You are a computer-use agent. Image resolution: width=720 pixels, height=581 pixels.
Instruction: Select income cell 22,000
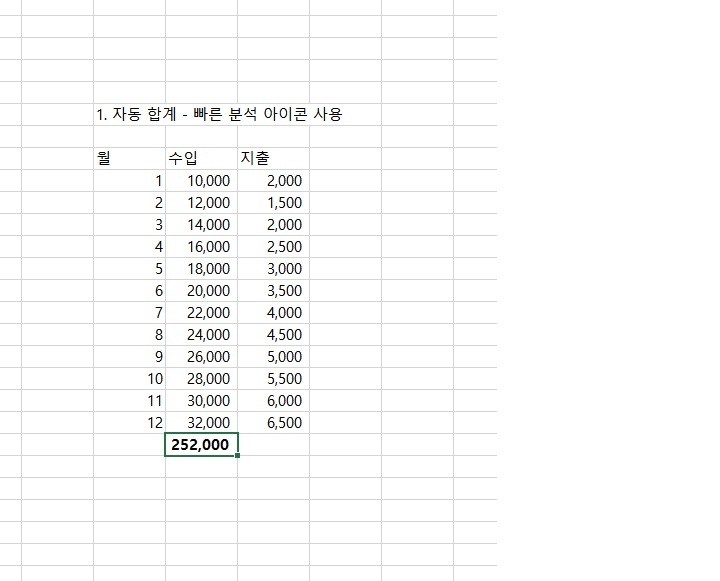point(201,313)
